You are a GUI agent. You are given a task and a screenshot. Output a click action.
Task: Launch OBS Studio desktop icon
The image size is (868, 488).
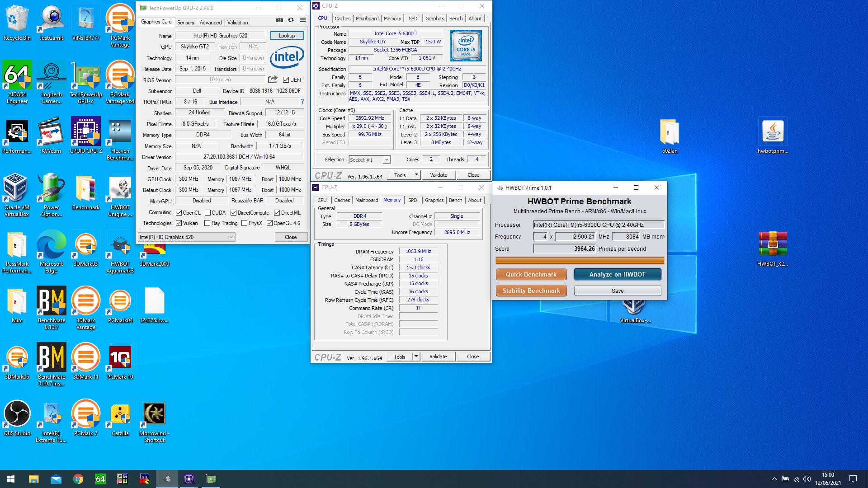pyautogui.click(x=17, y=418)
